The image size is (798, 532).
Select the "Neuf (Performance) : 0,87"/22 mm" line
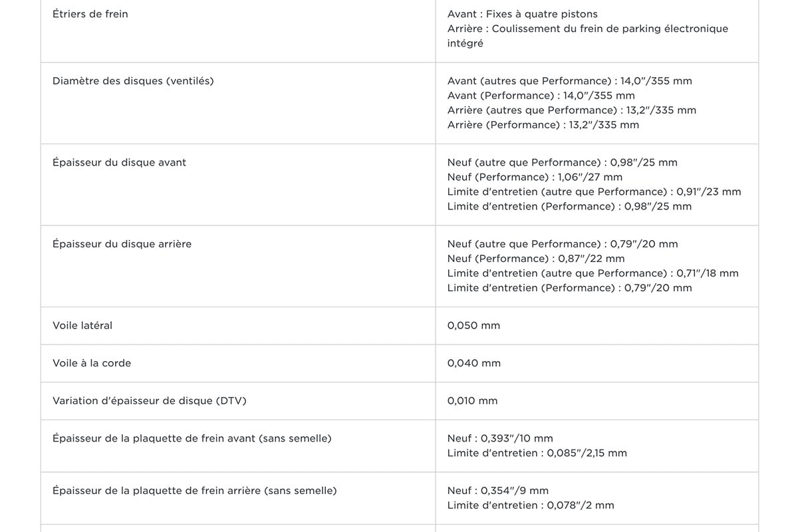536,259
